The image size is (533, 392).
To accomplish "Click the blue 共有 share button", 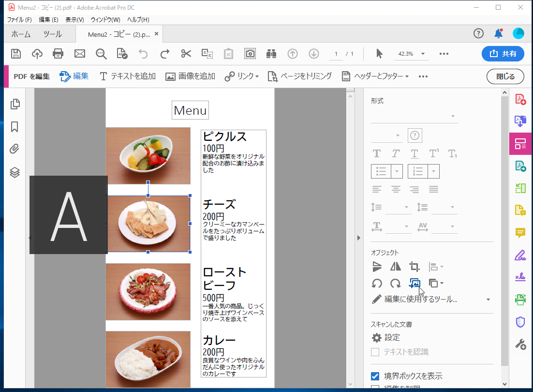I will click(503, 54).
